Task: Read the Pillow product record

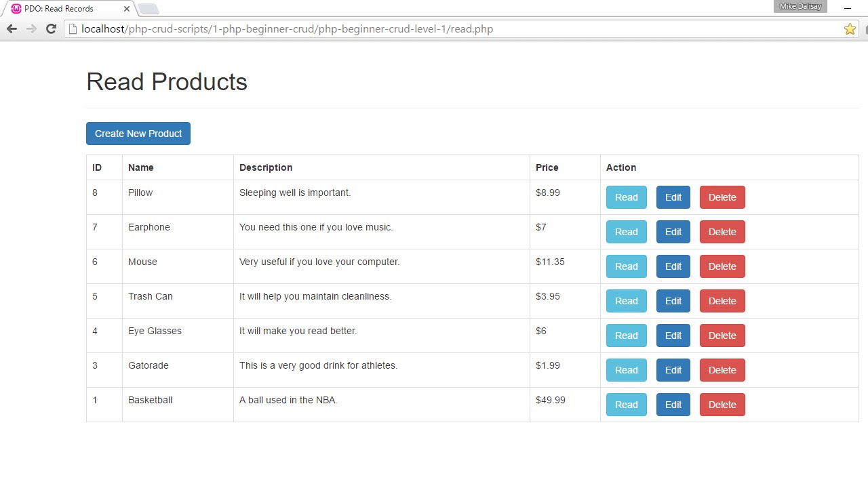Action: click(x=626, y=197)
